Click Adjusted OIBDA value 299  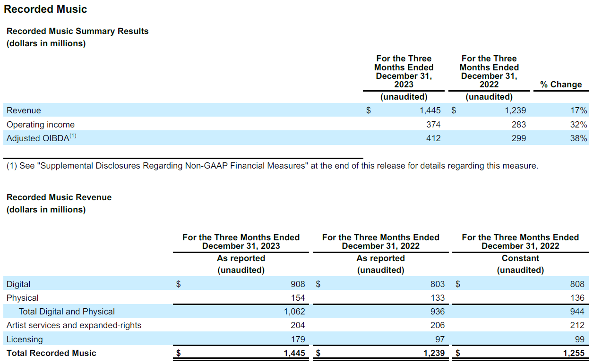(x=518, y=138)
